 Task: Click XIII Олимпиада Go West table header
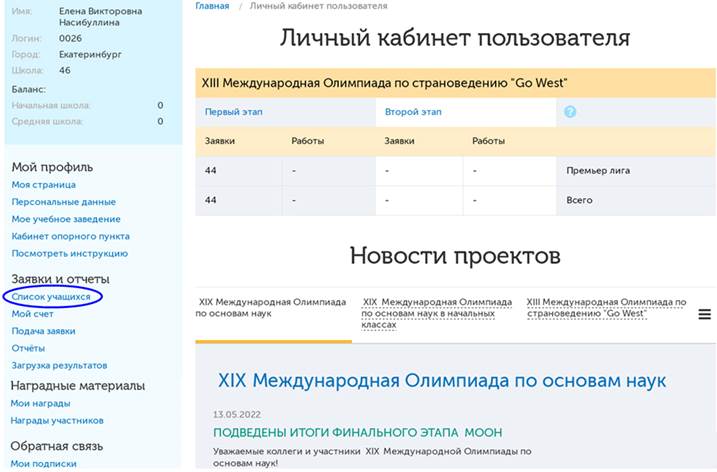(455, 83)
